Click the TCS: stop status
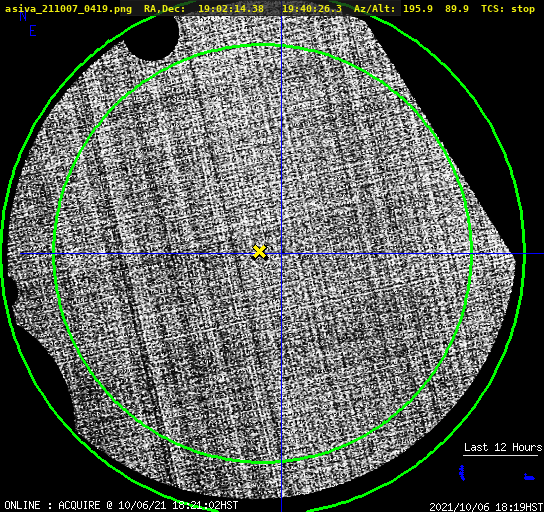 coord(508,9)
